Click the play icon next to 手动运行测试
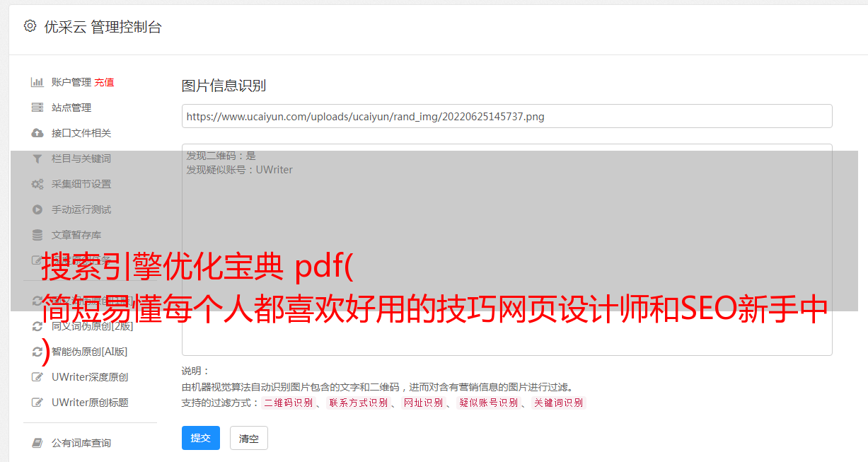Screen dimensions: 868x462 point(37,209)
